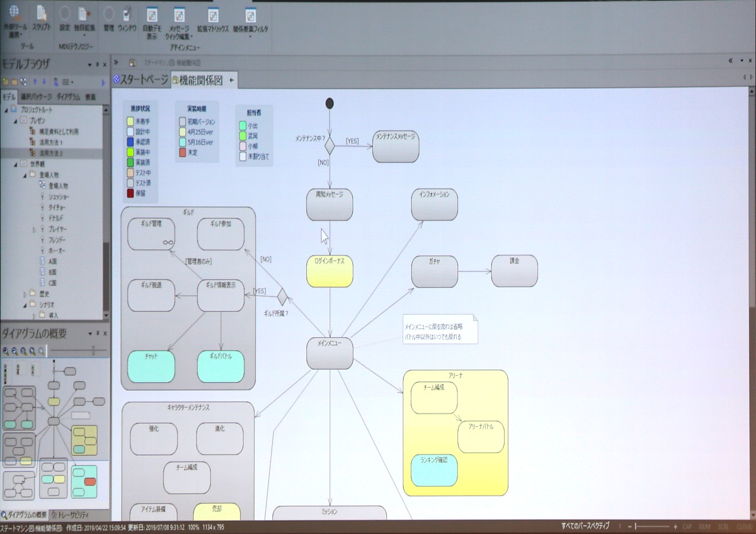
Task: Click the 外部ツール連携 globe icon
Action: pos(14,13)
